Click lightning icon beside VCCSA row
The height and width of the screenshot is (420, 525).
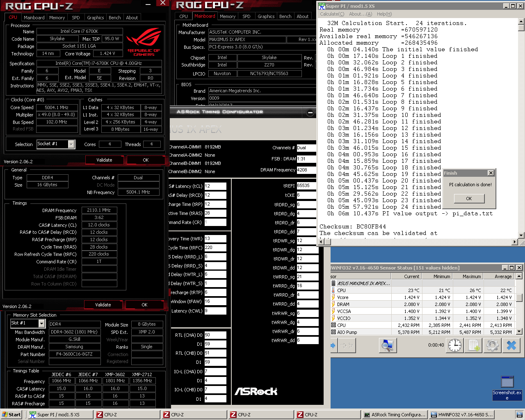pos(333,311)
